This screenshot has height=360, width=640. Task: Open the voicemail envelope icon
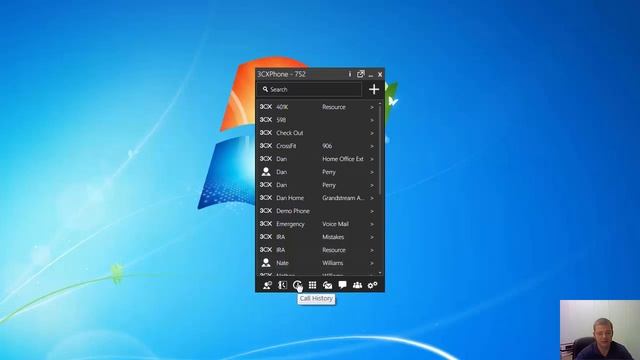327,285
